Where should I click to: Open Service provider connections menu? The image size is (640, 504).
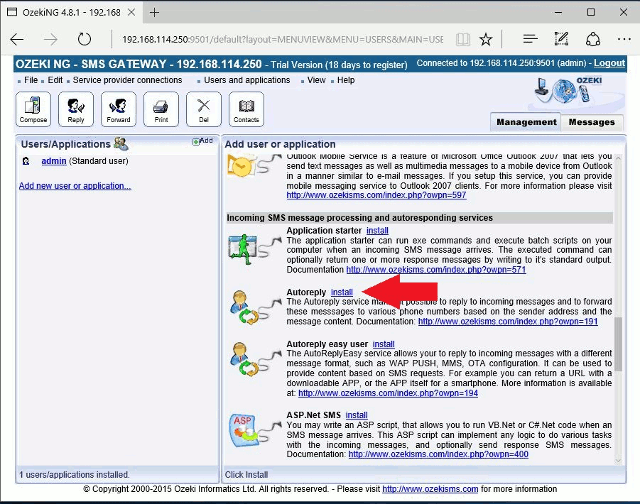point(127,80)
